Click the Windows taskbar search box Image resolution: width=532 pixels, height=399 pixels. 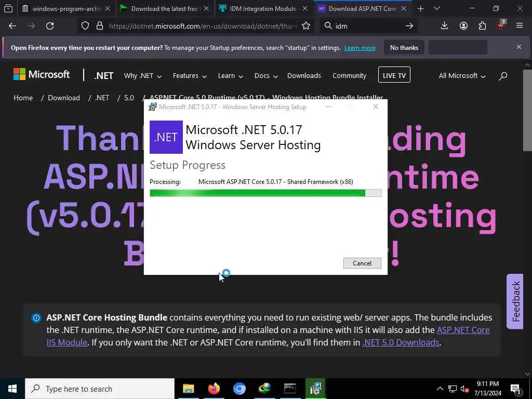click(100, 389)
